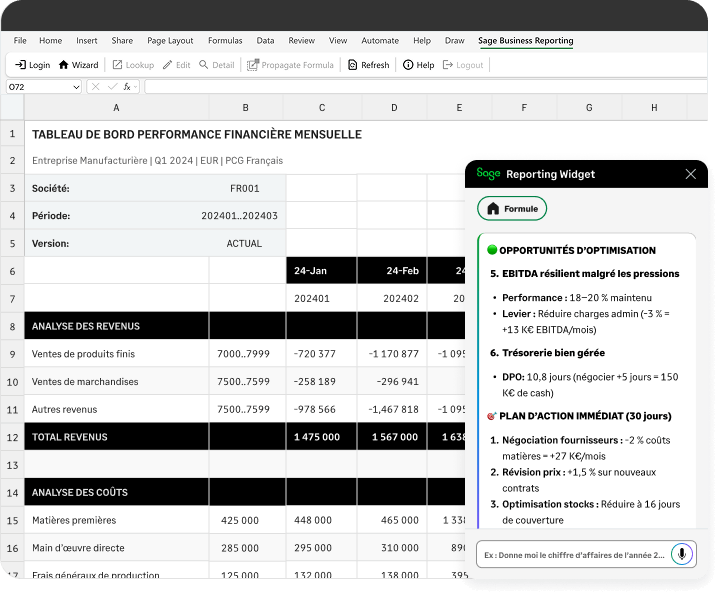Click the microphone icon in the widget
Viewport: 724px width, 606px height.
tap(682, 553)
